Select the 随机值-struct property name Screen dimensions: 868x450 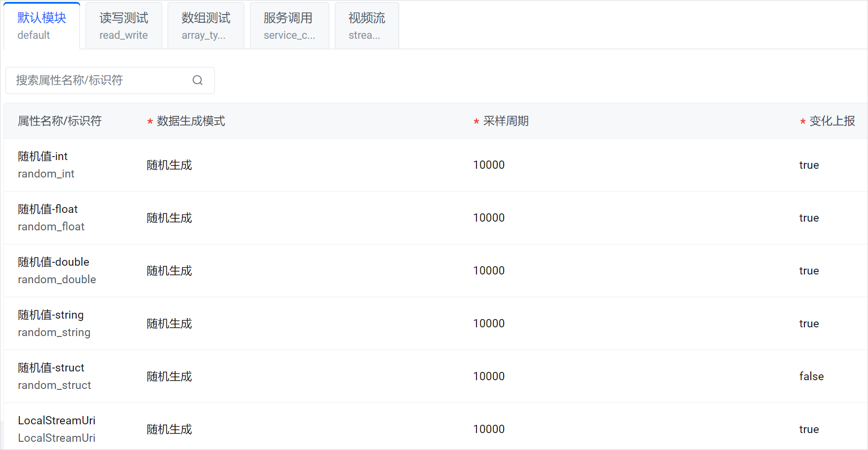point(51,368)
